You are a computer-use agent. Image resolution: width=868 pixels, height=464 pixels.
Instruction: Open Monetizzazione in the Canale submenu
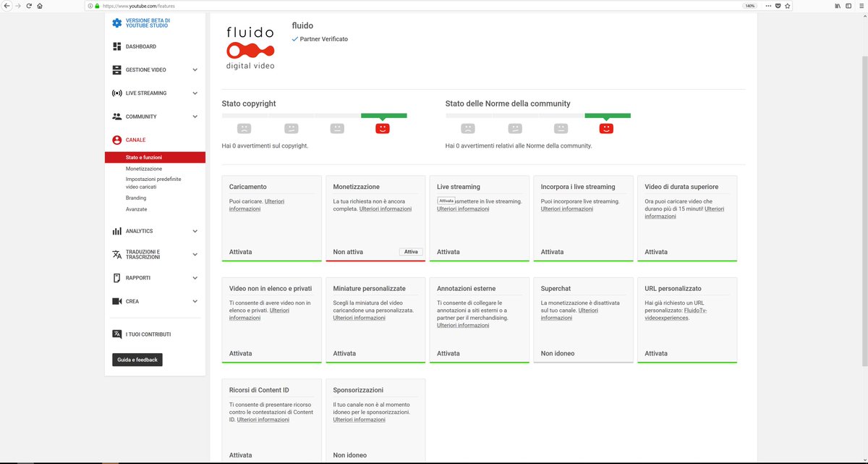(x=144, y=169)
